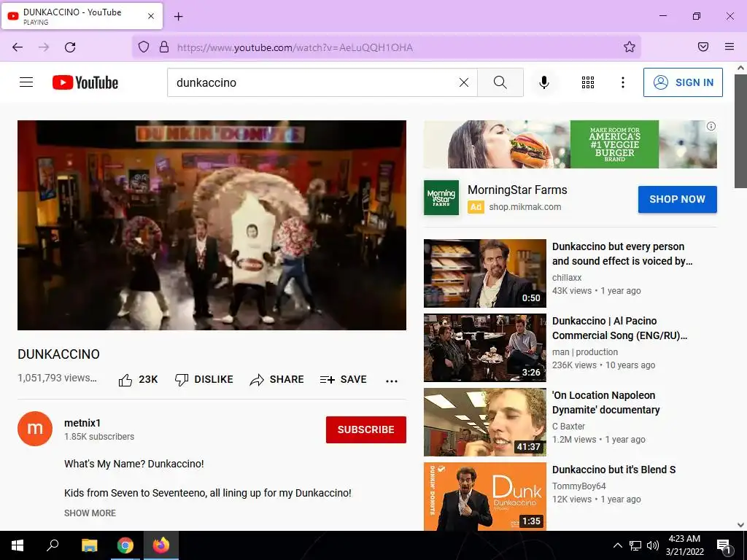Save video to playlist with SAVE
This screenshot has width=747, height=560.
point(344,379)
